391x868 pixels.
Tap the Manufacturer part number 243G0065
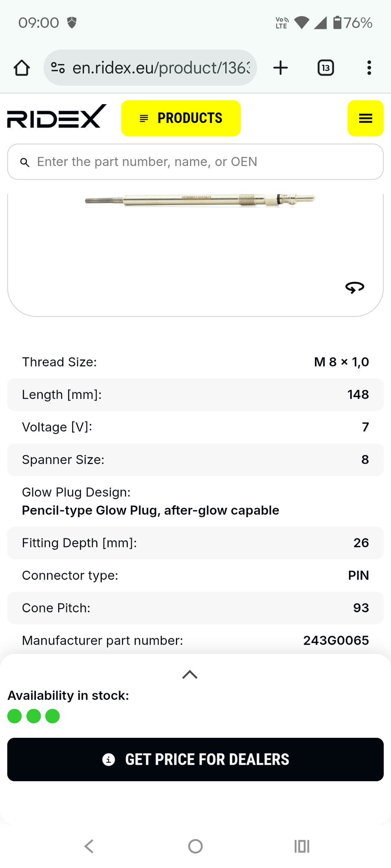(336, 641)
